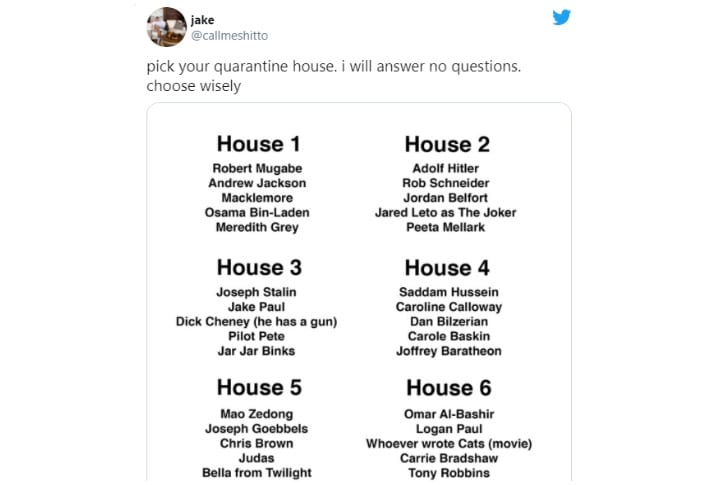The width and height of the screenshot is (728, 485).
Task: Click the House 5 heading
Action: (x=259, y=388)
